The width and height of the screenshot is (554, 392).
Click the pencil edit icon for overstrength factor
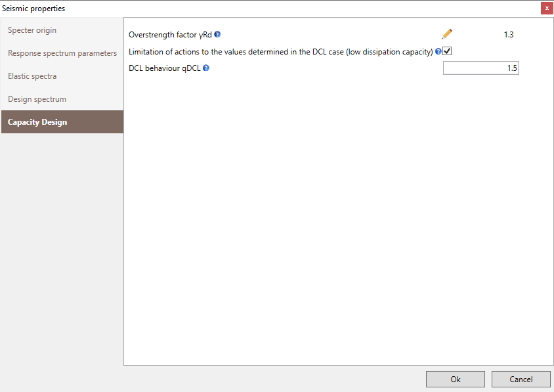click(447, 34)
